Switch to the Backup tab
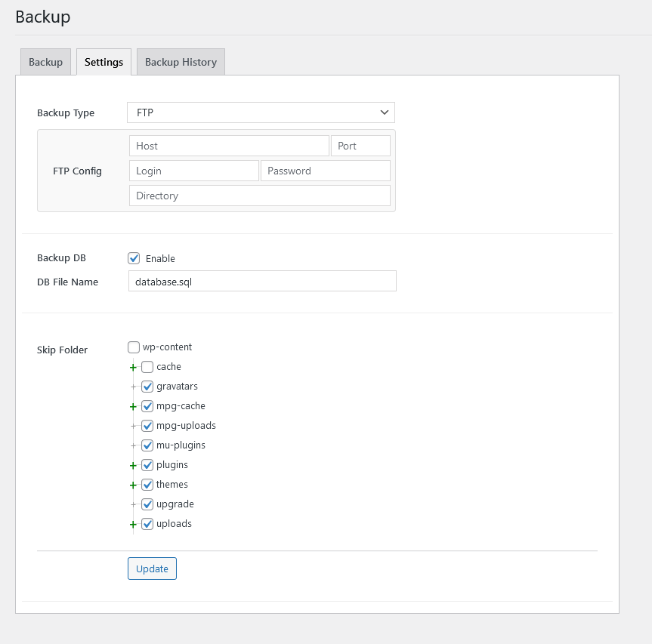The height and width of the screenshot is (644, 652). click(x=45, y=62)
